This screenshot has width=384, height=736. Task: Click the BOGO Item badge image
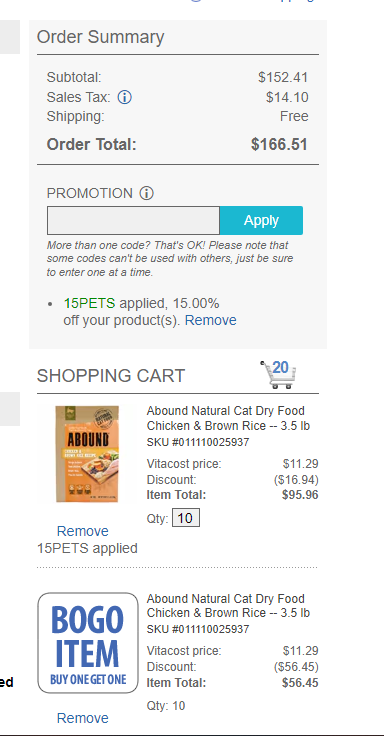[88, 643]
